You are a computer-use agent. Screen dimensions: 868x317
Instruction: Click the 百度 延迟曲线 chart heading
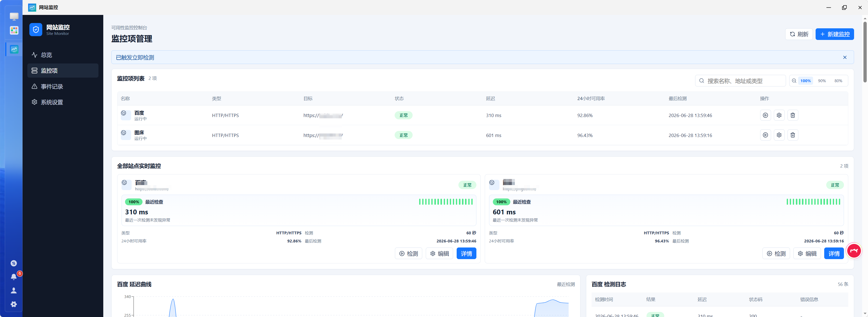(x=134, y=284)
